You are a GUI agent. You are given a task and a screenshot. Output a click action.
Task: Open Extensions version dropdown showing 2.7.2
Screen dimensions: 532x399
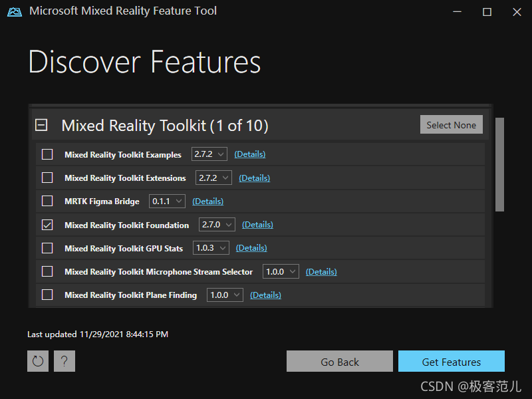point(213,178)
